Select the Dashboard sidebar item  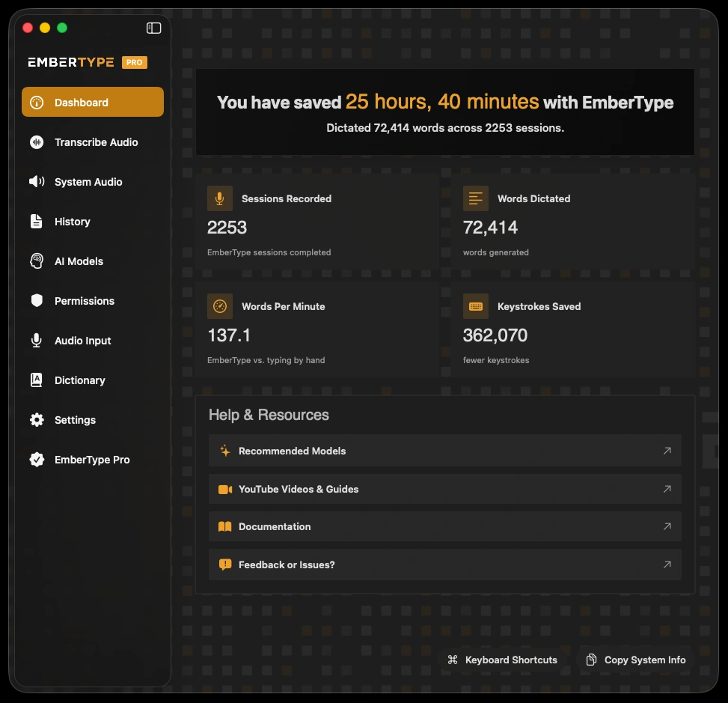(x=93, y=102)
